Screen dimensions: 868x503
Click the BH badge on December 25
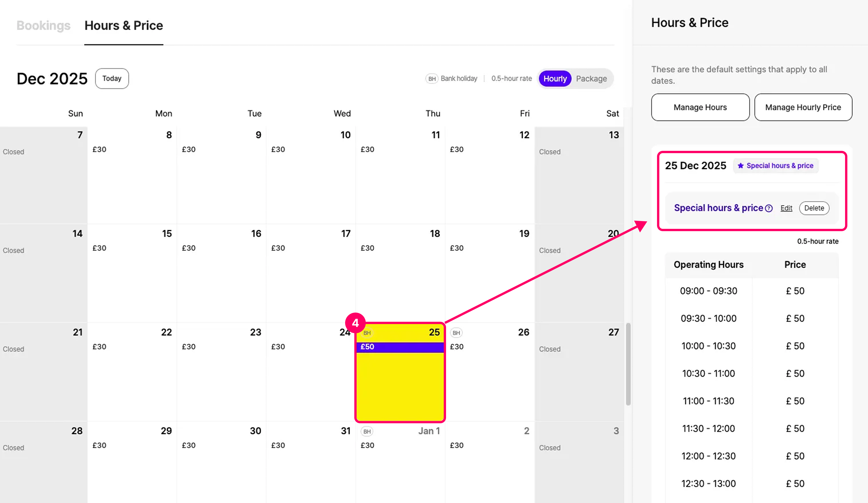(367, 333)
